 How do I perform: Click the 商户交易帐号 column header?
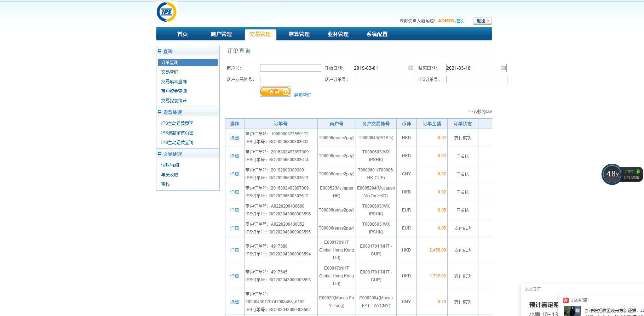(376, 124)
